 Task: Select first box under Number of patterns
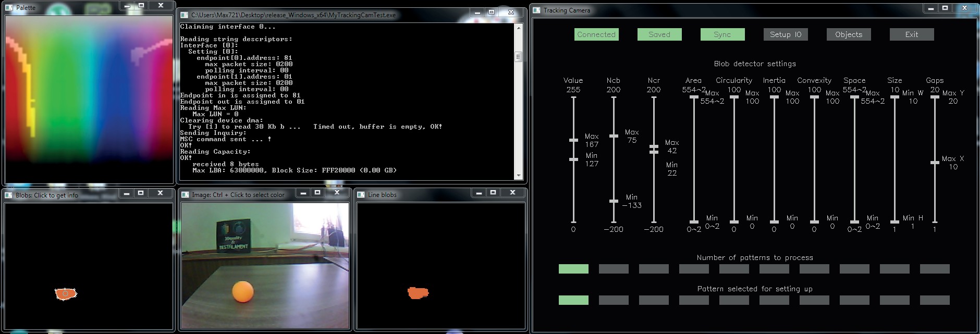coord(573,269)
